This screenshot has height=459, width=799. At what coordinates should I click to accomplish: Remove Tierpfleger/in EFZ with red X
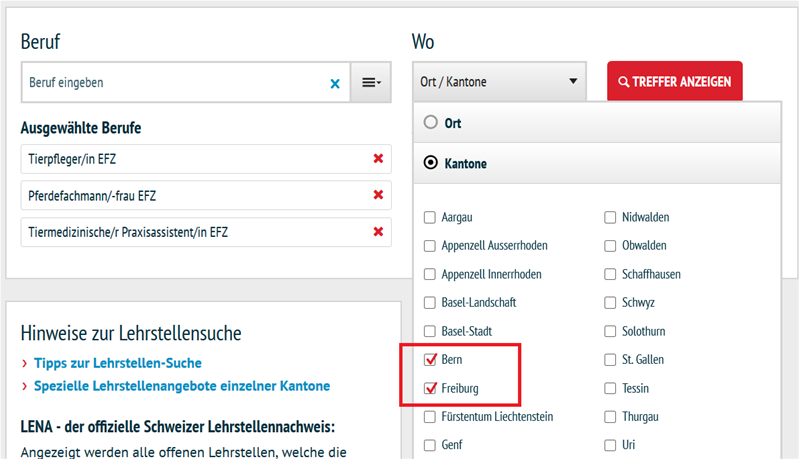(378, 159)
